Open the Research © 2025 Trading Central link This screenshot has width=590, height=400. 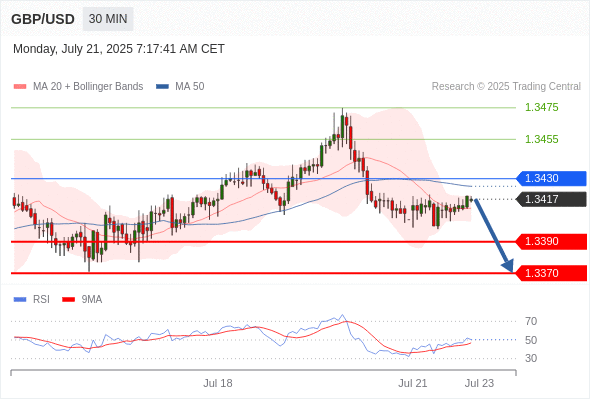[506, 87]
